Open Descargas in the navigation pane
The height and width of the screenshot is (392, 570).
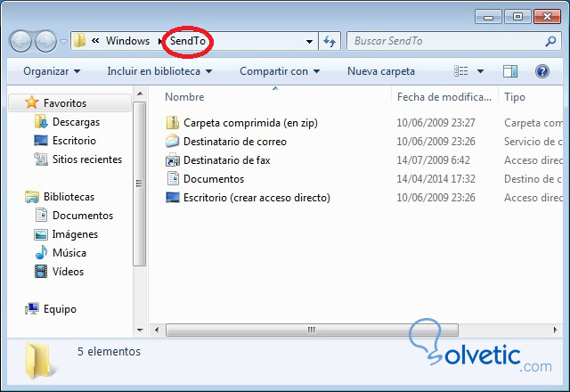point(76,122)
